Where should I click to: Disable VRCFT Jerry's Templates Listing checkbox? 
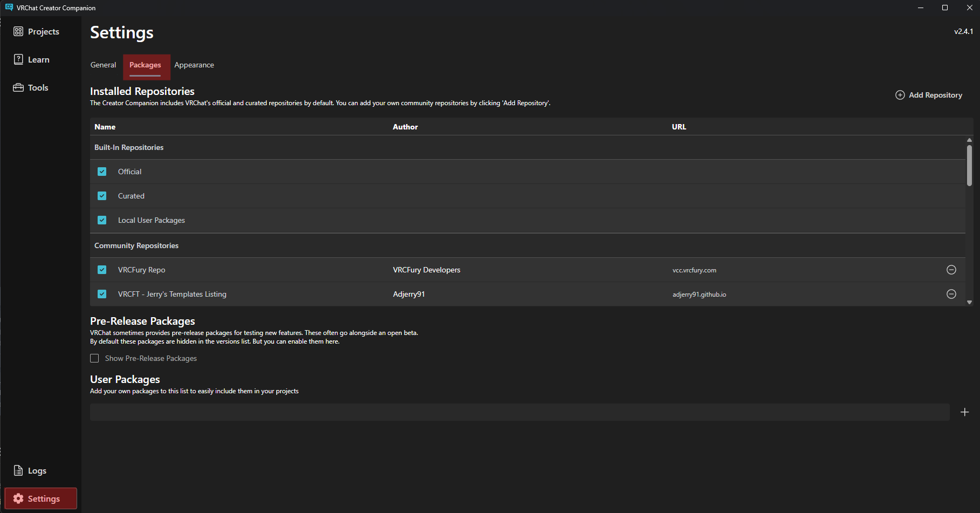click(102, 294)
